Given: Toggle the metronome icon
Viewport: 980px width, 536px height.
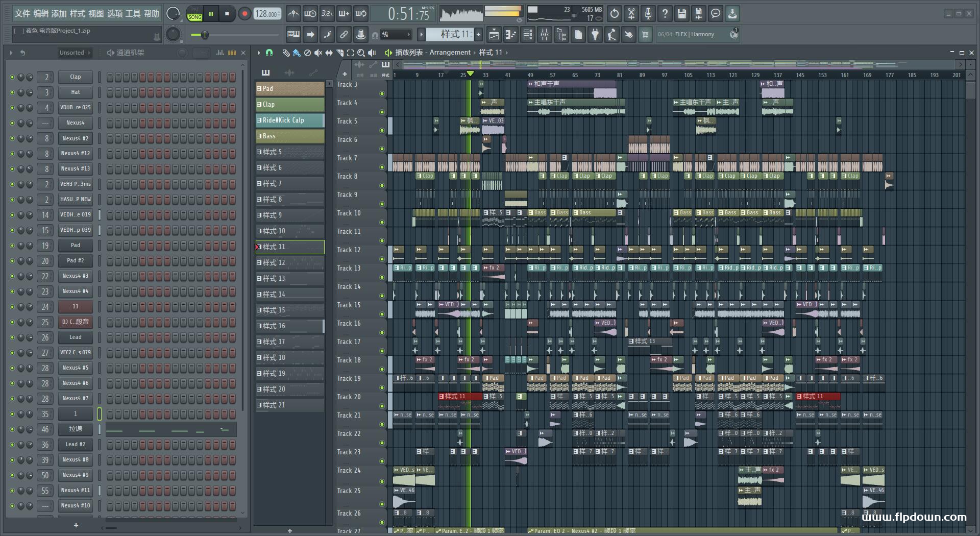Looking at the screenshot, I should [x=293, y=14].
